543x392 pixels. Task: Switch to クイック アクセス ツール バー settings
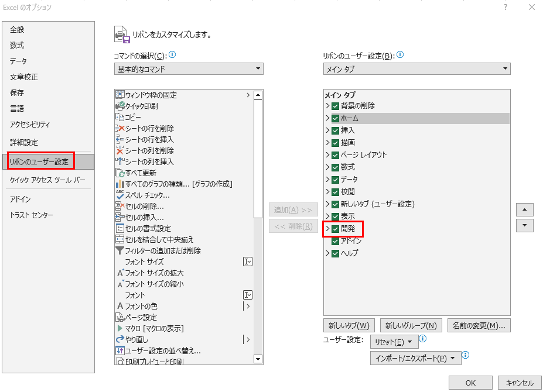coord(47,180)
